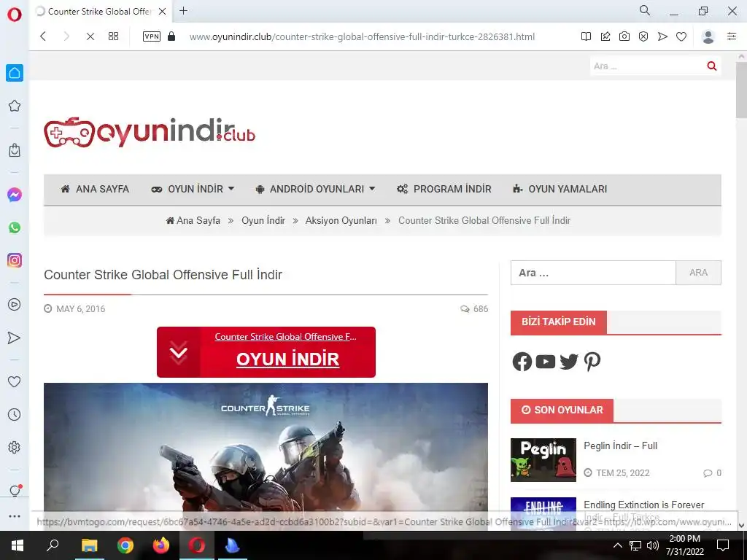Open OYUN YAMALARI menu item

tap(560, 189)
